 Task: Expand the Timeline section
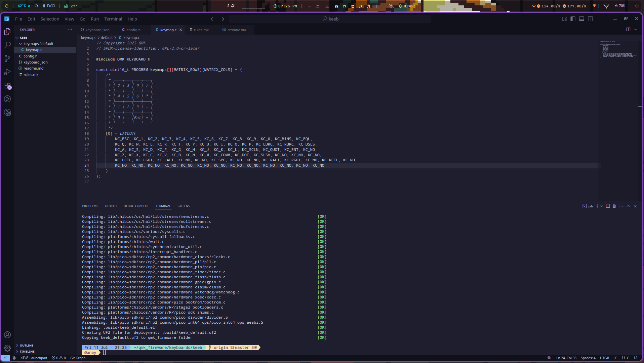(x=27, y=352)
